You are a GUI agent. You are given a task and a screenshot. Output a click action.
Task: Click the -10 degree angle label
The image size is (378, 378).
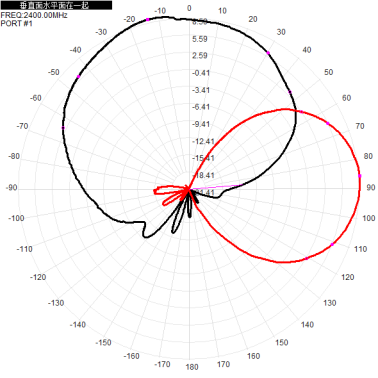(160, 11)
